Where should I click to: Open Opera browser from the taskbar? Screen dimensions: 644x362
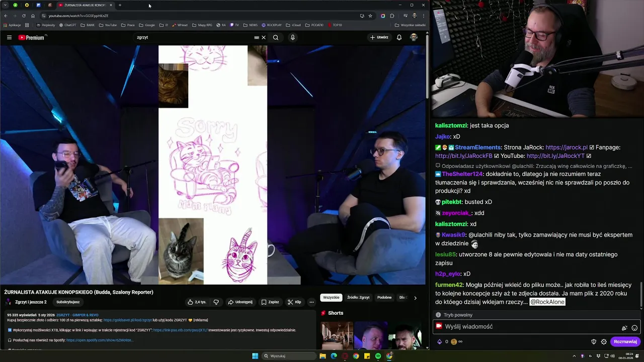pyautogui.click(x=345, y=356)
